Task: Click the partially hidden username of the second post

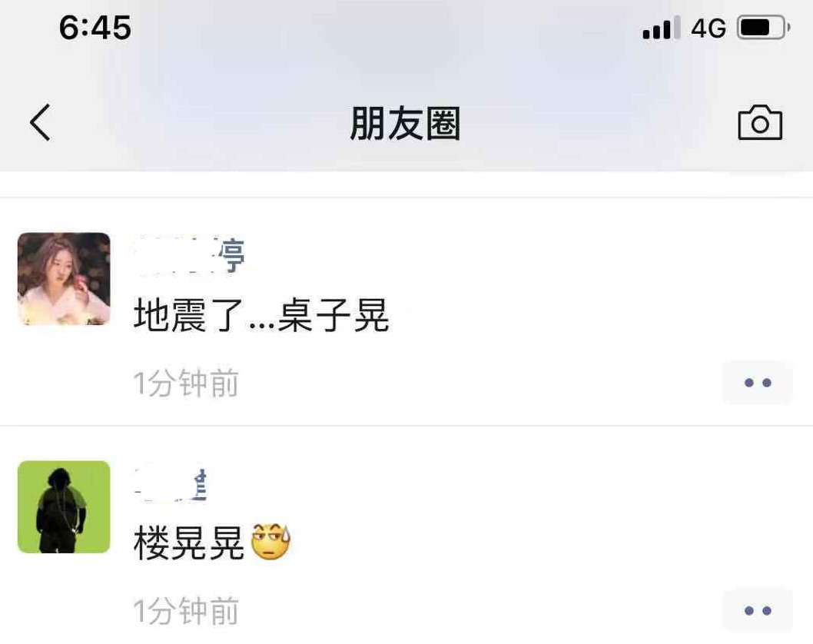Action: pyautogui.click(x=171, y=485)
